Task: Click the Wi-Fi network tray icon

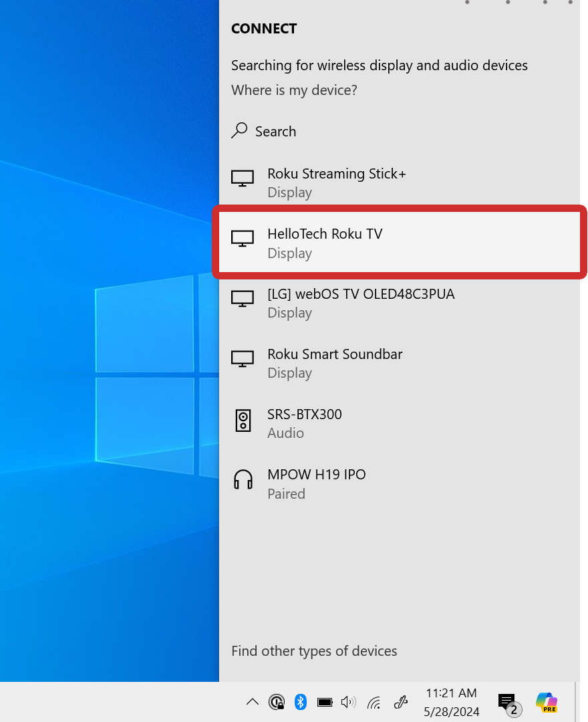Action: point(374,701)
